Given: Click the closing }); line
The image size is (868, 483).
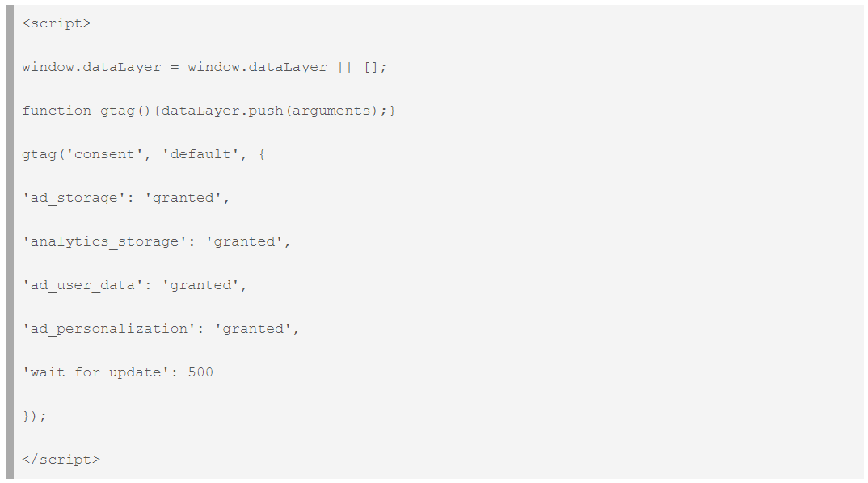Looking at the screenshot, I should coord(35,416).
